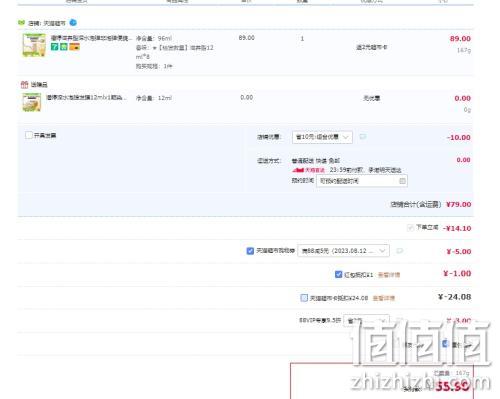Click the ¥79.00 store total amount
The width and height of the screenshot is (500, 399).
tap(459, 204)
